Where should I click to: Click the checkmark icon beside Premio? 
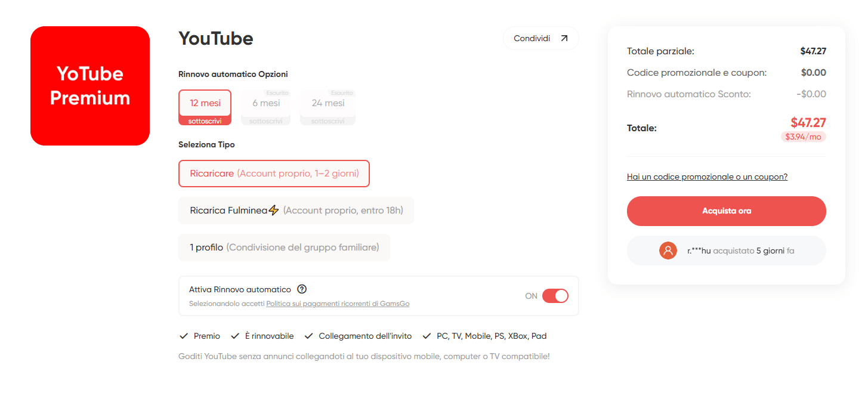pos(184,336)
